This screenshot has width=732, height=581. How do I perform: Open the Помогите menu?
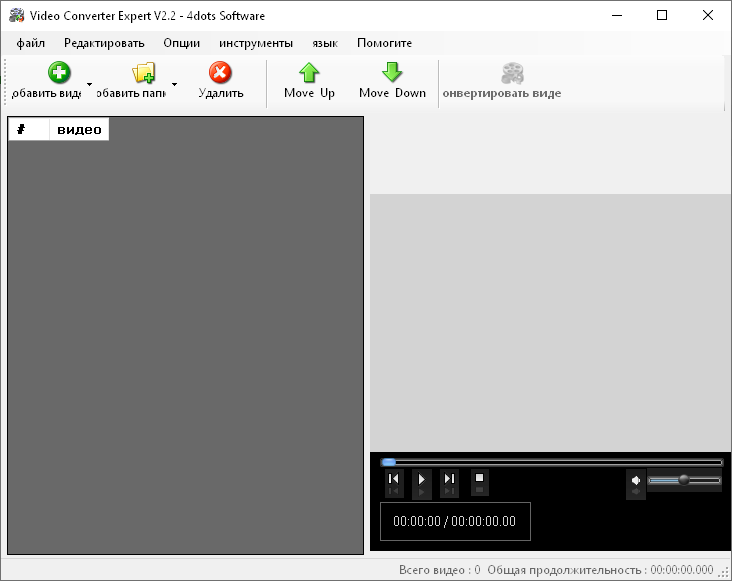point(384,43)
